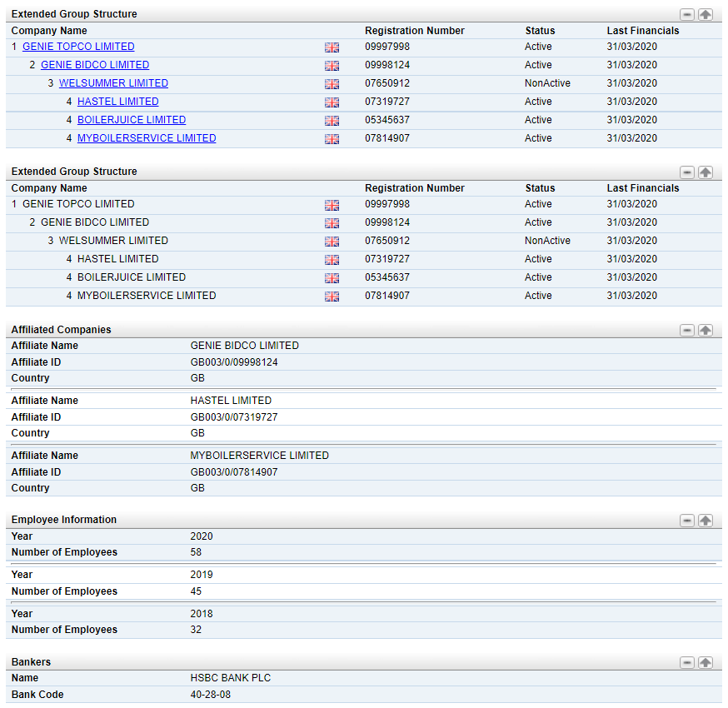Minimize the Employee Information panel
This screenshot has width=728, height=708.
pyautogui.click(x=686, y=521)
